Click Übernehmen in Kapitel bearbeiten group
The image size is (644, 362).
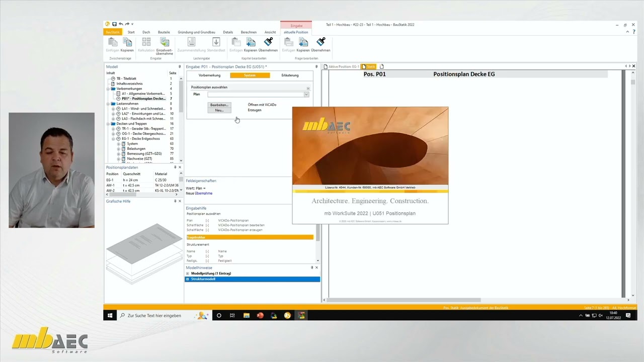268,45
